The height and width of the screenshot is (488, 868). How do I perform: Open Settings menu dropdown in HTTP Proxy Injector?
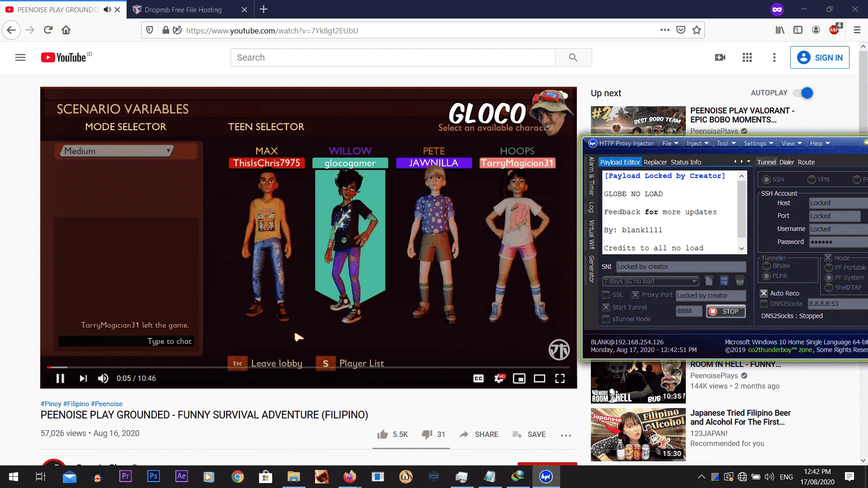click(x=759, y=143)
